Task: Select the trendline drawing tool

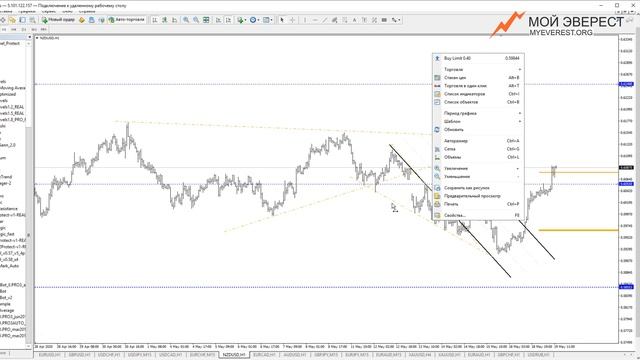Action: (324, 20)
